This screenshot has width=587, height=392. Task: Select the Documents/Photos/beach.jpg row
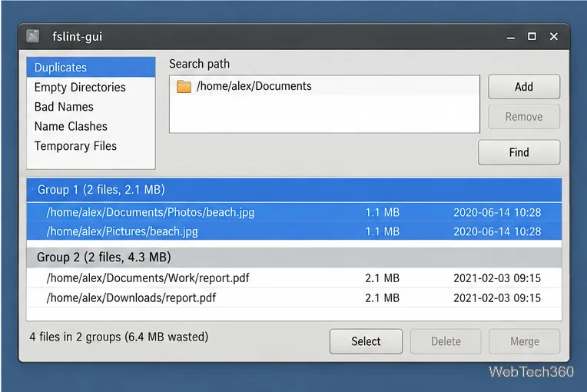(x=293, y=212)
